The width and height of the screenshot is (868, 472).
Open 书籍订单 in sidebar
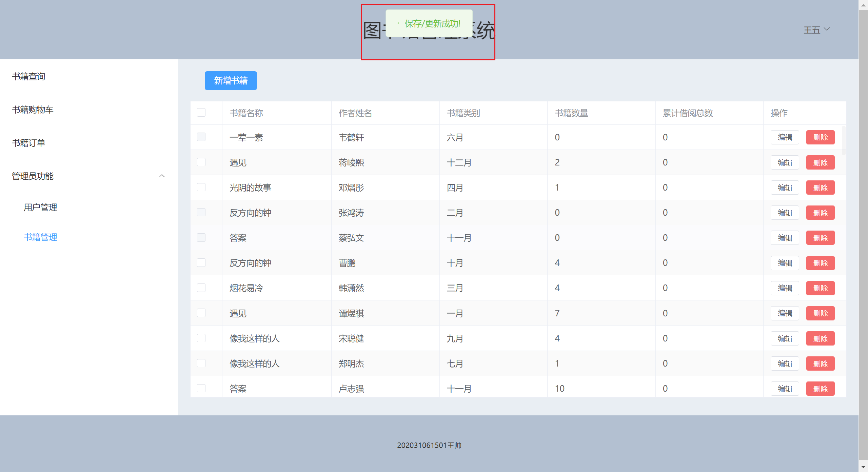[29, 143]
